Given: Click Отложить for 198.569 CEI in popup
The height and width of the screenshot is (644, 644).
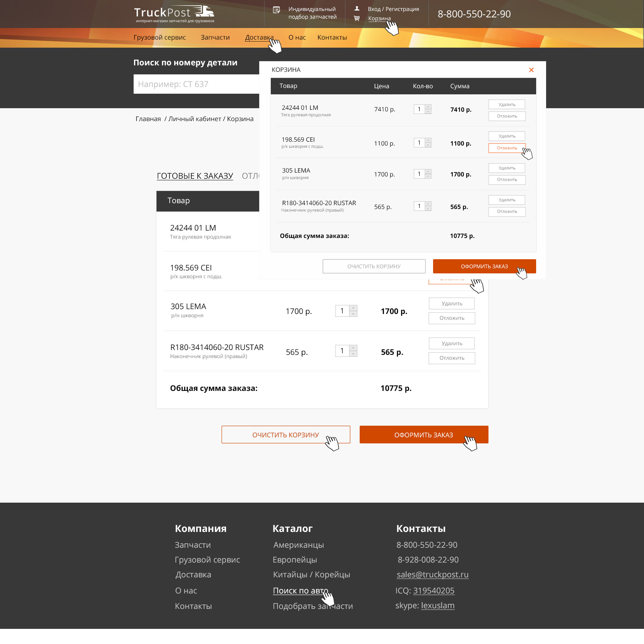Looking at the screenshot, I should click(507, 148).
